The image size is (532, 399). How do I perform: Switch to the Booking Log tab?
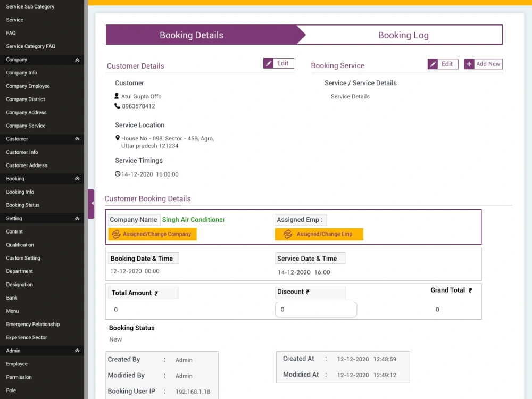(403, 35)
